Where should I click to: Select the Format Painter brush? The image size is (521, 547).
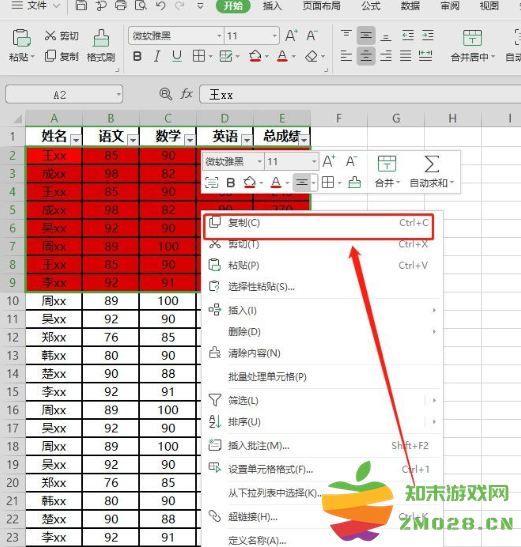101,45
